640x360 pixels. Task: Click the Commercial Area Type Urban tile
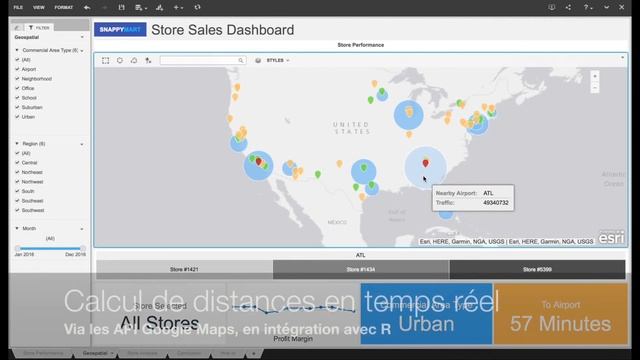tap(427, 314)
